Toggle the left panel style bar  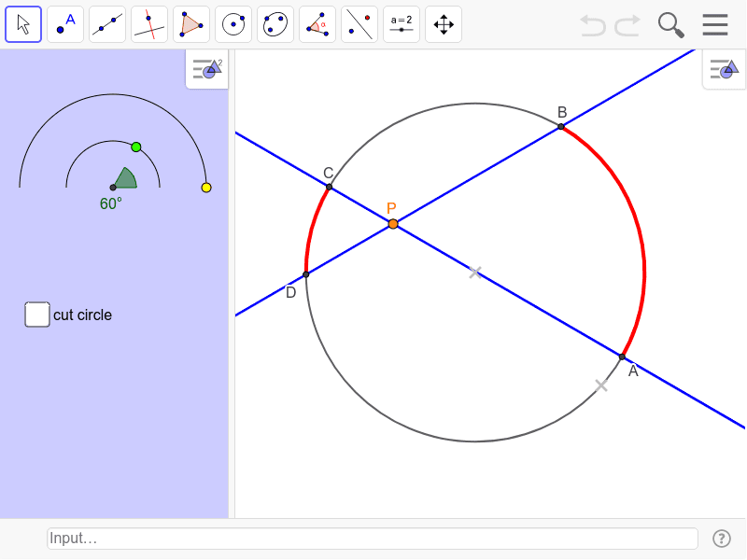pyautogui.click(x=205, y=69)
